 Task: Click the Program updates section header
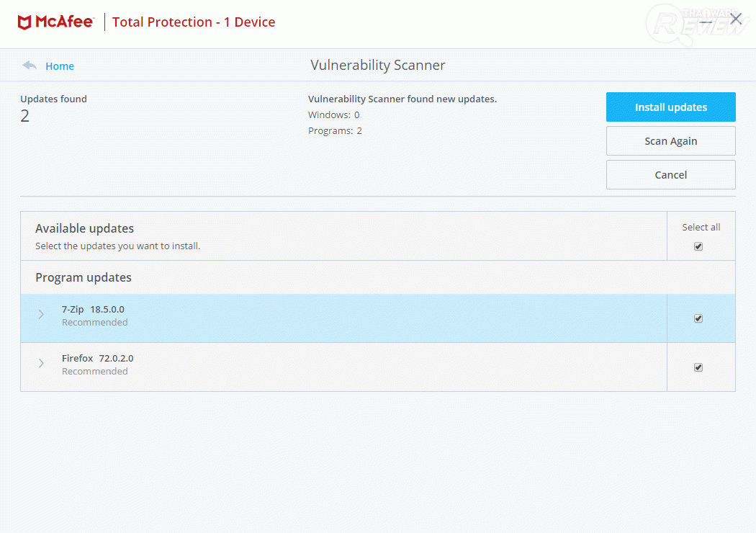coord(84,277)
